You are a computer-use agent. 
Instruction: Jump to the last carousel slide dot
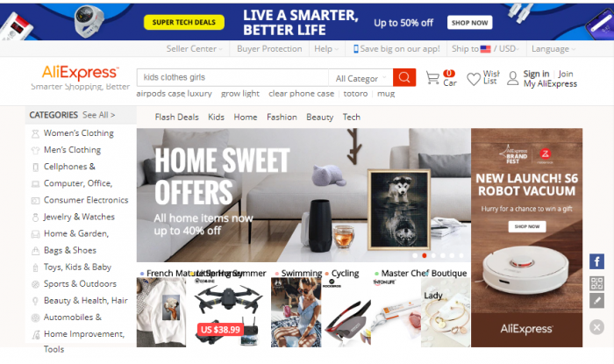(461, 255)
